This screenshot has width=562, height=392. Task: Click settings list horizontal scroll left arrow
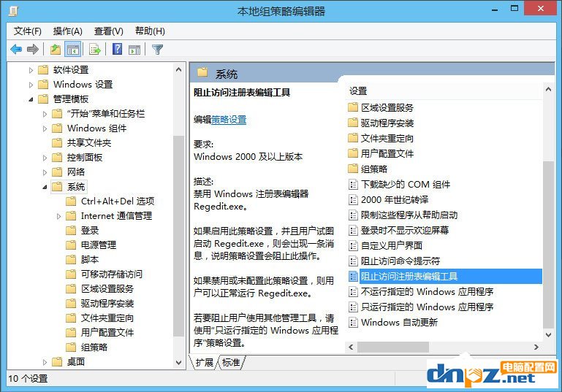point(351,347)
